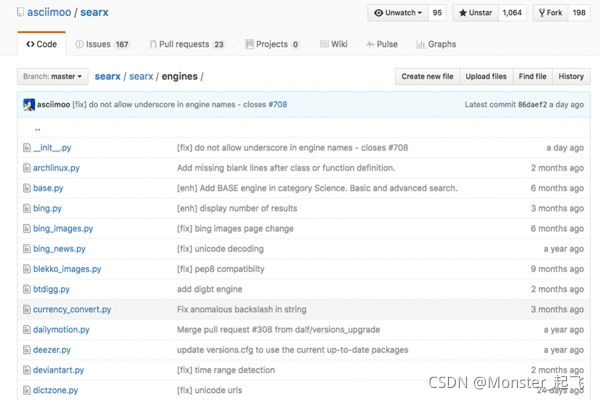Open bing_images.py file
Screen dimensions: 600x400
pos(63,229)
